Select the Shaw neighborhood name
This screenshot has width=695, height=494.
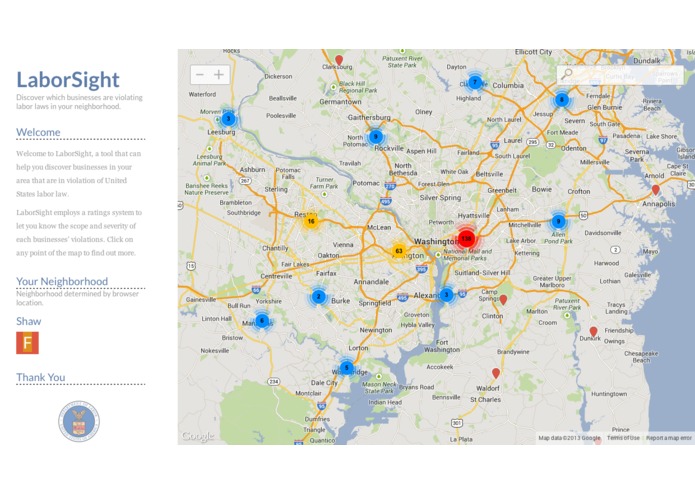point(29,321)
